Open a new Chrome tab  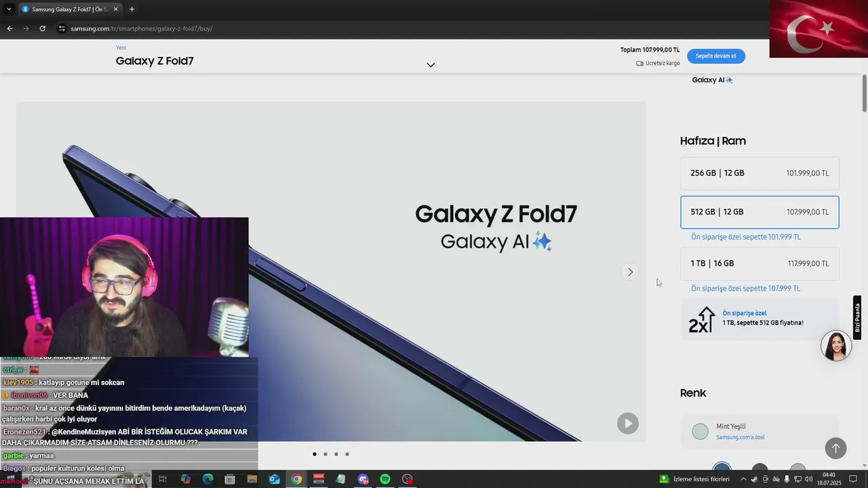(x=132, y=9)
